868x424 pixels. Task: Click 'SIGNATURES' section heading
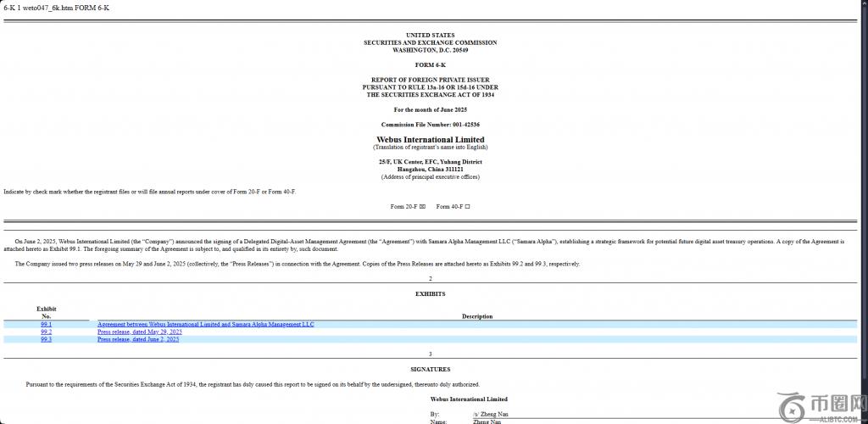[430, 370]
